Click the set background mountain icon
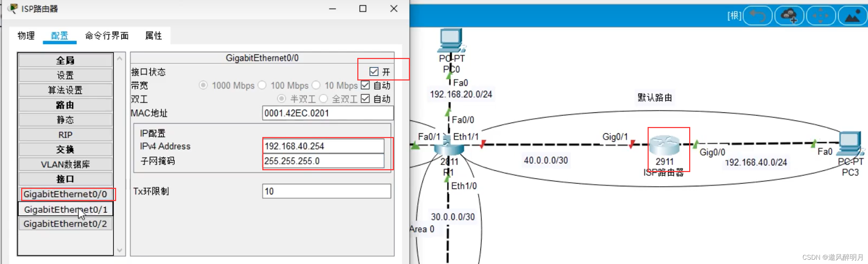868x264 pixels. 853,16
